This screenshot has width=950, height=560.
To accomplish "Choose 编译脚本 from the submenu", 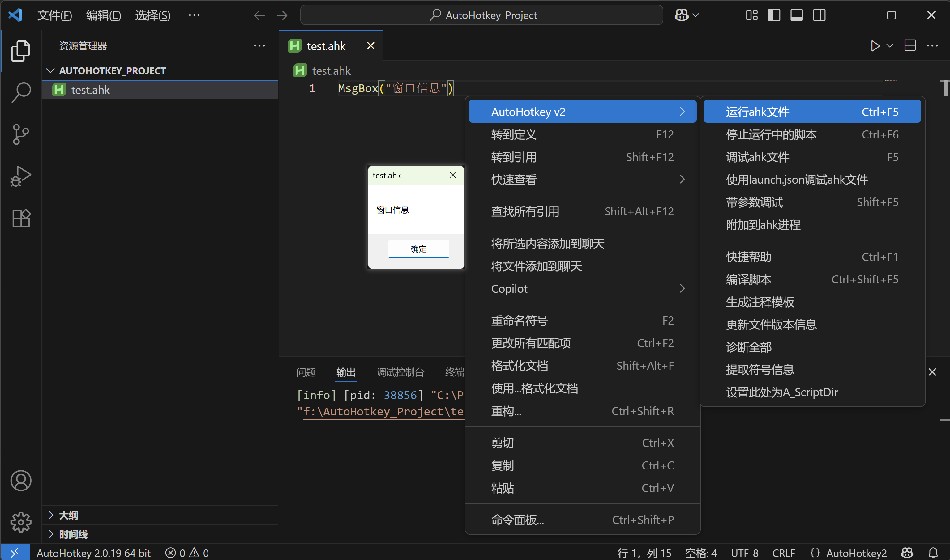I will tap(812, 279).
